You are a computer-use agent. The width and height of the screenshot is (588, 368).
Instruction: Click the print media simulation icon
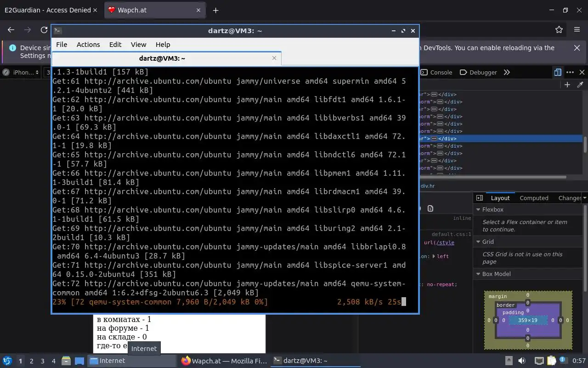tap(430, 208)
